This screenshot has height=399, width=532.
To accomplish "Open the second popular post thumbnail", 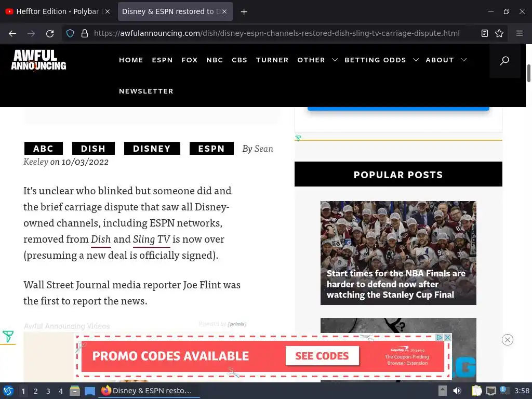I will (x=398, y=326).
